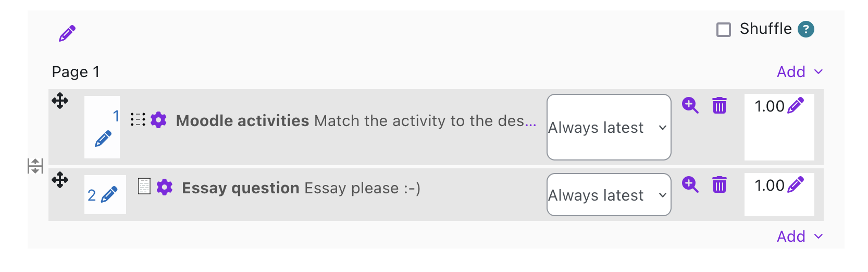This screenshot has height=272, width=868.
Task: Open Always latest version dropdown for Moodle activities
Action: [x=609, y=127]
